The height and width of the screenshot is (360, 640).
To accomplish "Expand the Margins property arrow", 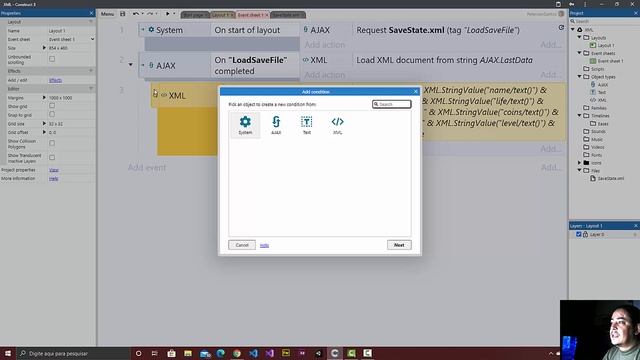I will coord(44,98).
